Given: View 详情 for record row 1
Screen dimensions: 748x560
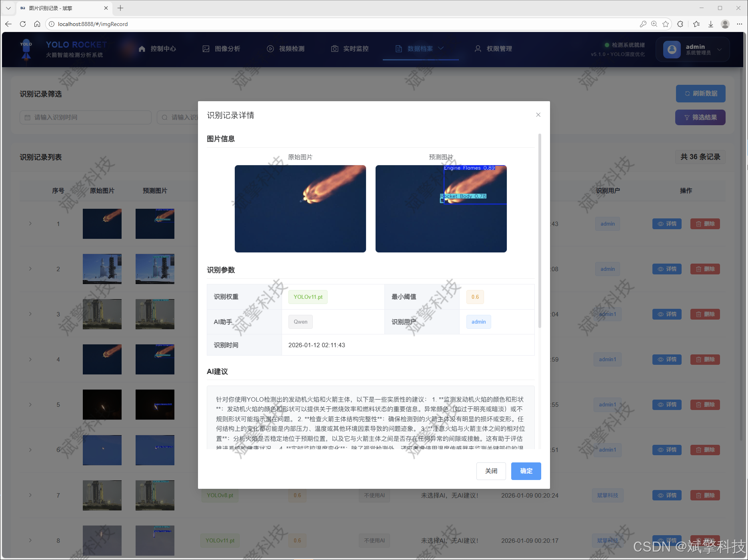Looking at the screenshot, I should (x=667, y=224).
